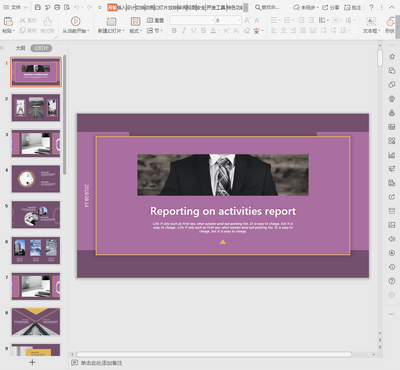
Task: Select the Developer Tools (开发工具) tab
Action: pos(216,7)
